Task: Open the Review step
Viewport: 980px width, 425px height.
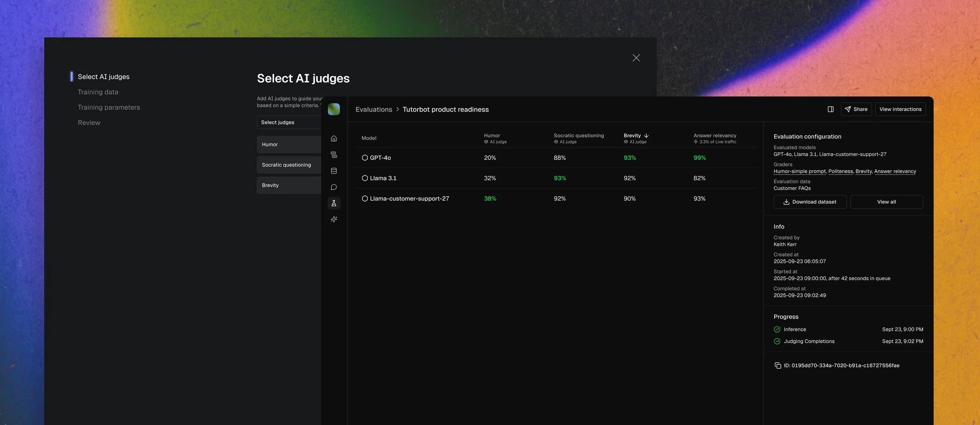Action: pos(89,123)
